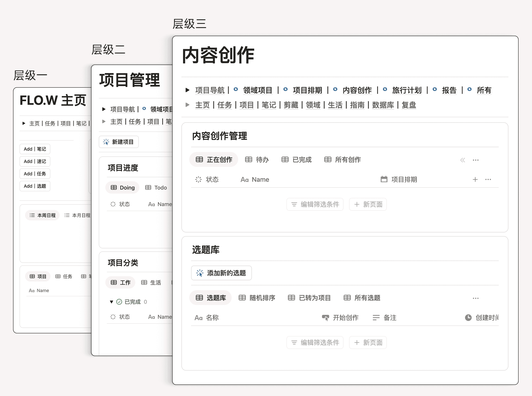Image resolution: width=532 pixels, height=396 pixels.
Task: Select the 选题库 view tab
Action: (211, 298)
